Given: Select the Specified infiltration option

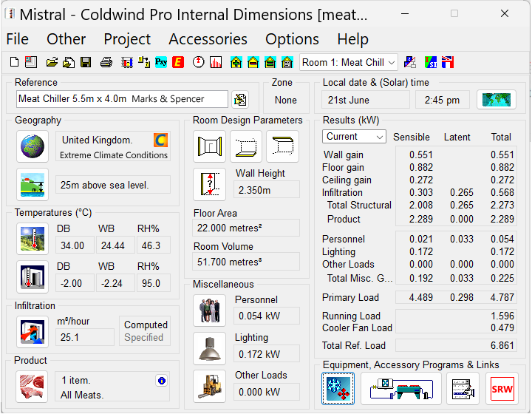Looking at the screenshot, I should [x=143, y=337].
